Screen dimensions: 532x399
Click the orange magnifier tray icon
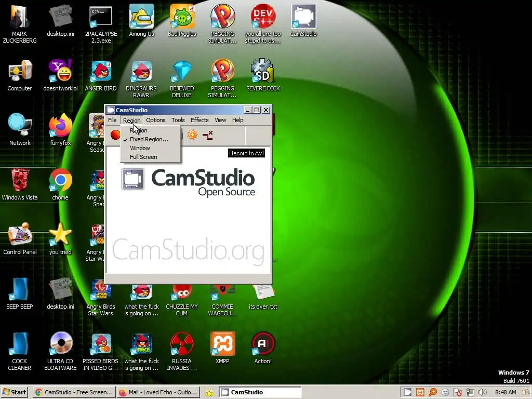(x=433, y=392)
